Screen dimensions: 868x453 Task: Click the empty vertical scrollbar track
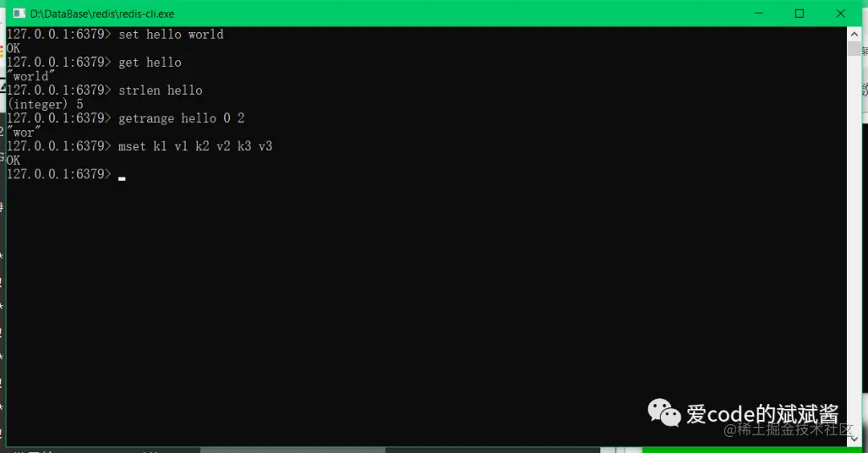(x=854, y=243)
